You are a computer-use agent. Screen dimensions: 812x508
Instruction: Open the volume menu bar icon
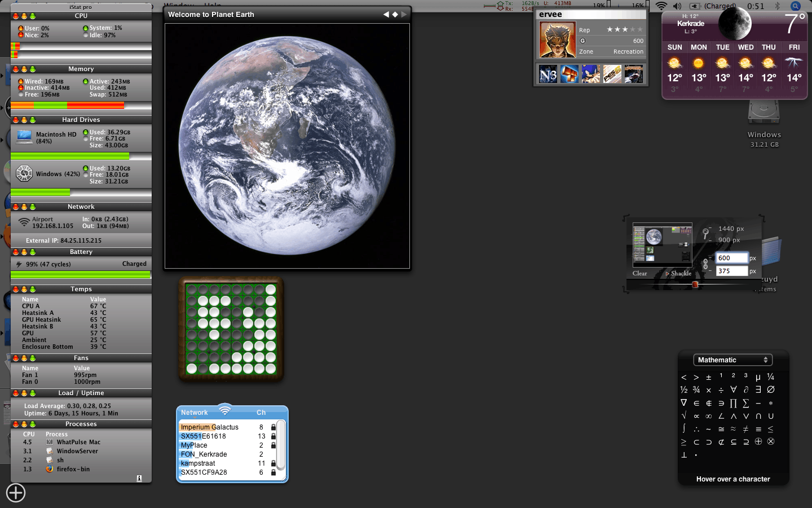[x=677, y=6]
